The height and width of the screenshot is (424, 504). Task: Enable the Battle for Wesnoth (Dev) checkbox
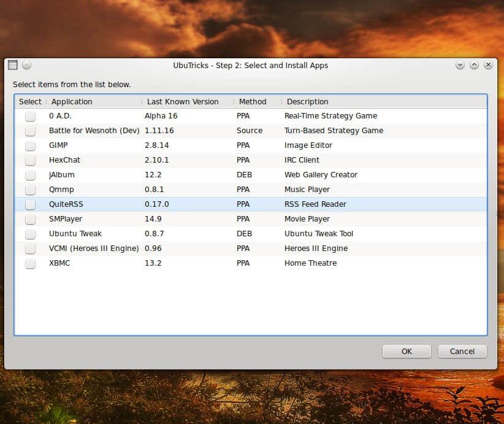pos(30,131)
